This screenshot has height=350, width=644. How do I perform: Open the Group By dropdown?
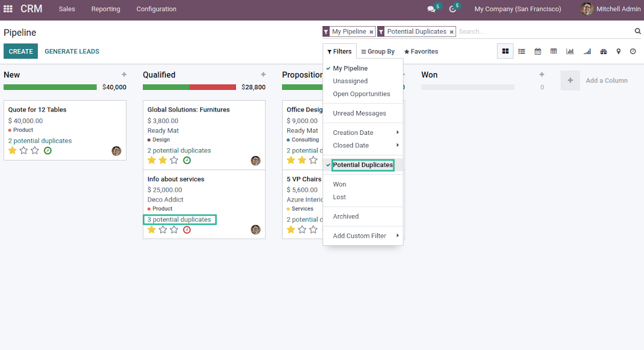pyautogui.click(x=378, y=51)
